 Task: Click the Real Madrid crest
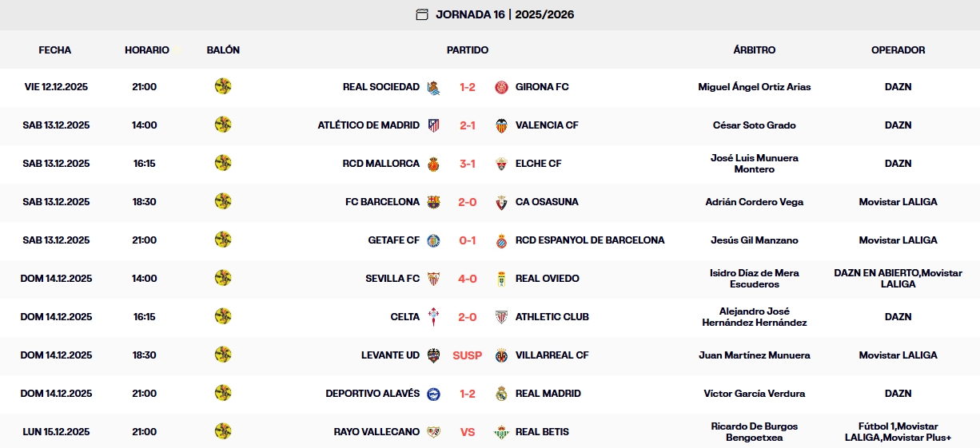[502, 394]
